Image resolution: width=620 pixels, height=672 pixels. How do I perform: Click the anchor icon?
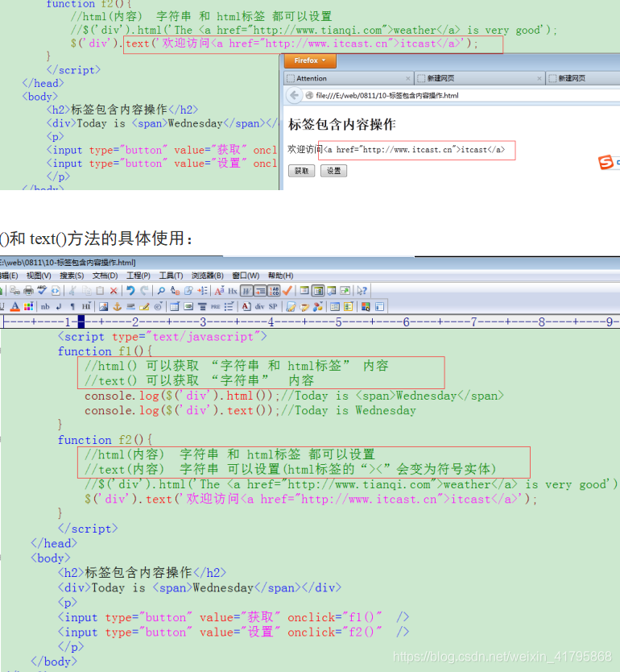pyautogui.click(x=117, y=306)
